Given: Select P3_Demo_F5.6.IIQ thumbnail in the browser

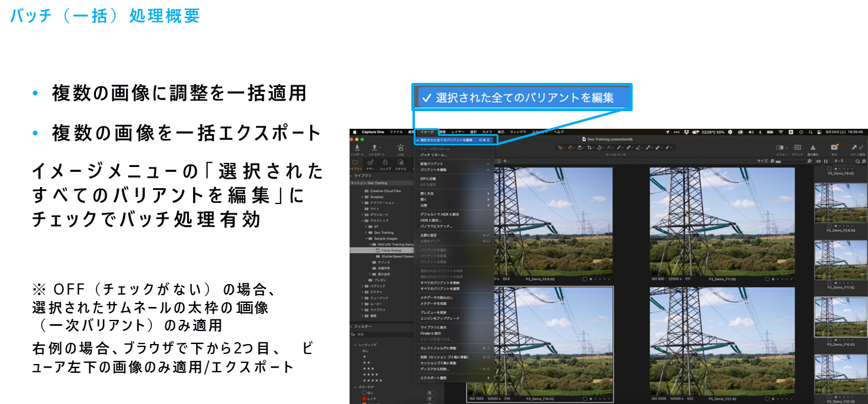Looking at the screenshot, I should click(x=840, y=203).
